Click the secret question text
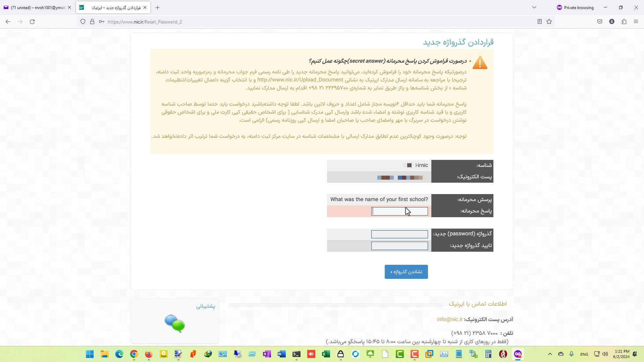644x362 pixels. [x=379, y=199]
